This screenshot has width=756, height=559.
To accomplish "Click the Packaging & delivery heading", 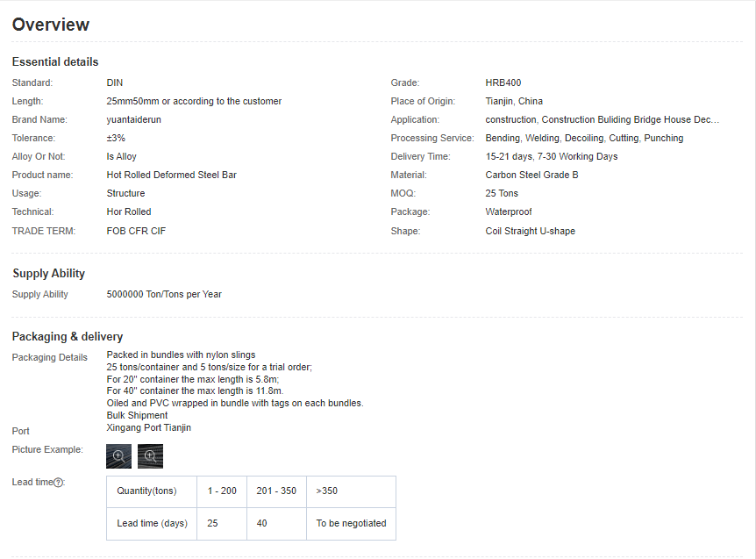I will pos(68,337).
